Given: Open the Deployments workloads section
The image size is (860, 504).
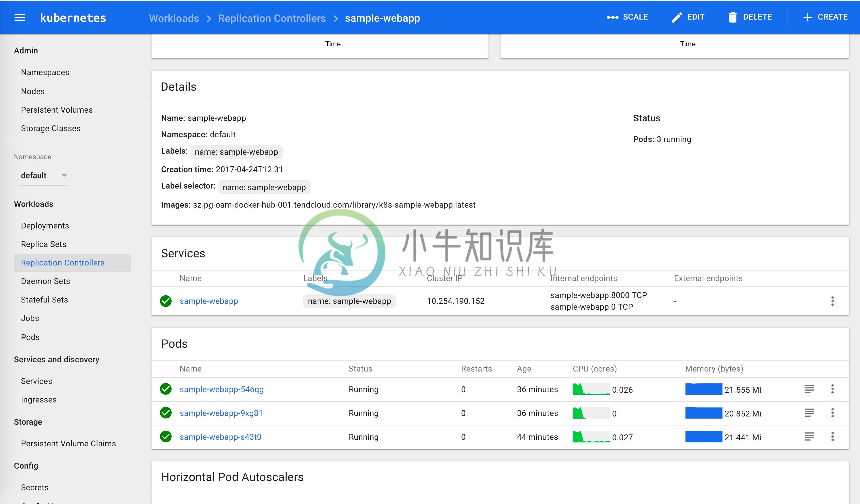Looking at the screenshot, I should [x=44, y=225].
